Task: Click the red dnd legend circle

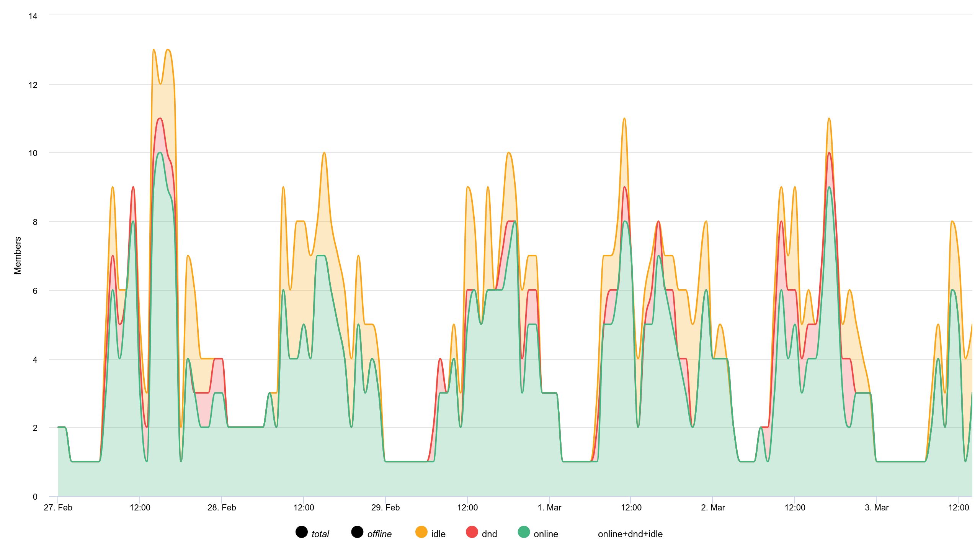Action: (472, 532)
